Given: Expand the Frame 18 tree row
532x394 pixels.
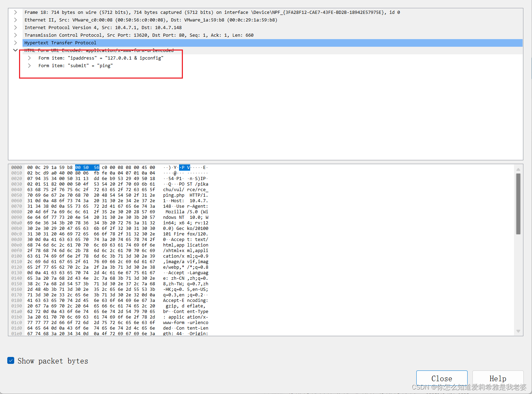Looking at the screenshot, I should tap(15, 12).
